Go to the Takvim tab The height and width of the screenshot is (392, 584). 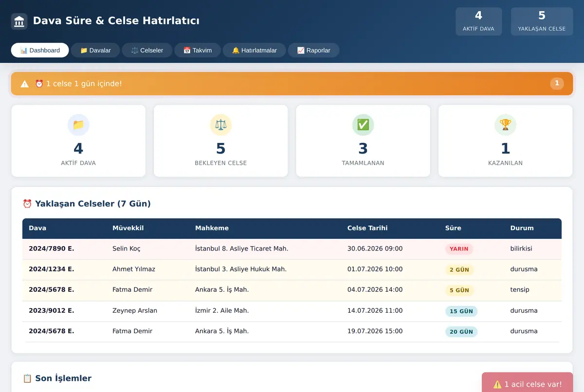point(198,50)
